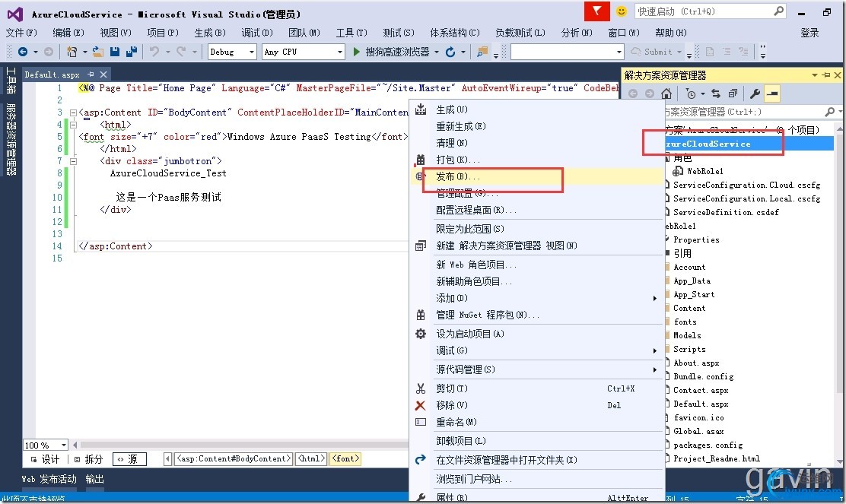Switch to 源 view

[x=129, y=459]
